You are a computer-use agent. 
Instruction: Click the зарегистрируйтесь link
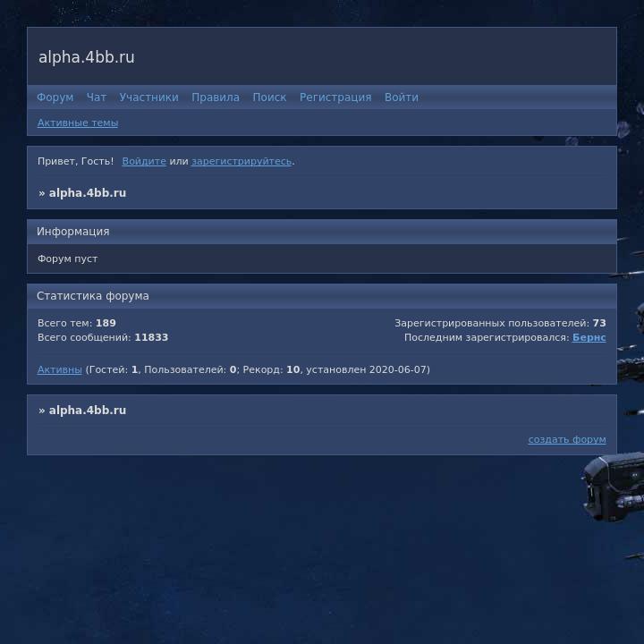point(241,161)
